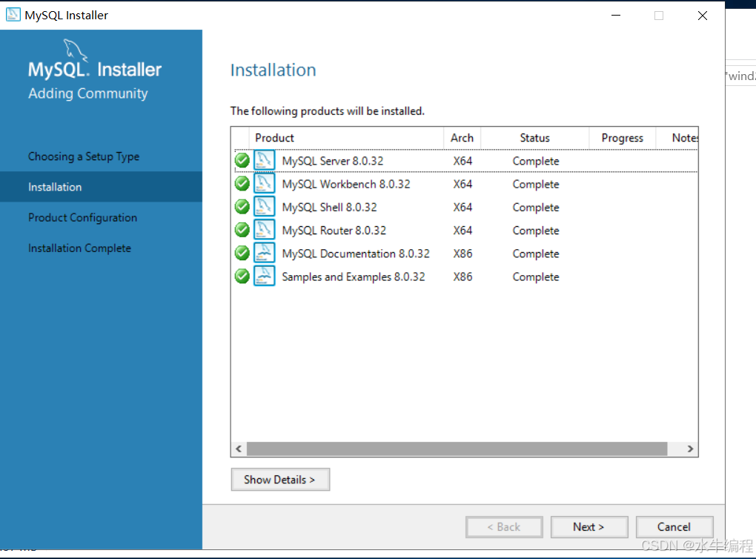Click X64 arch cell of MySQL Server
The width and height of the screenshot is (756, 559).
(462, 161)
